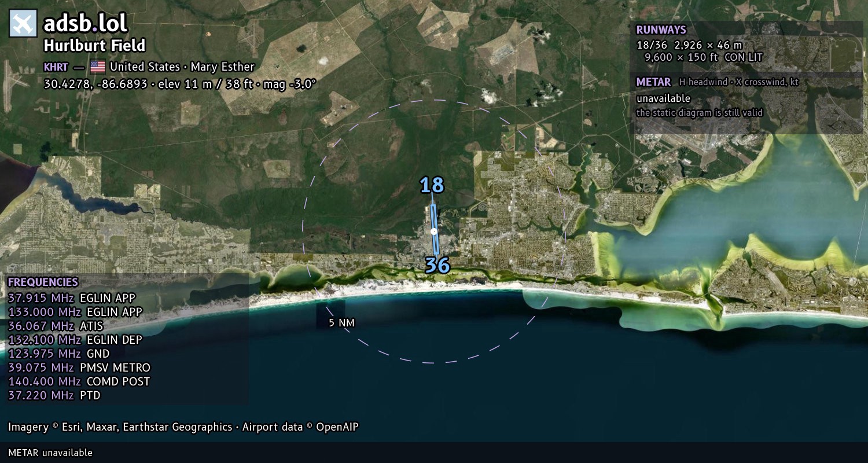Select the 133.000 MHz EGLIN APP row
The image size is (868, 463).
(x=75, y=312)
